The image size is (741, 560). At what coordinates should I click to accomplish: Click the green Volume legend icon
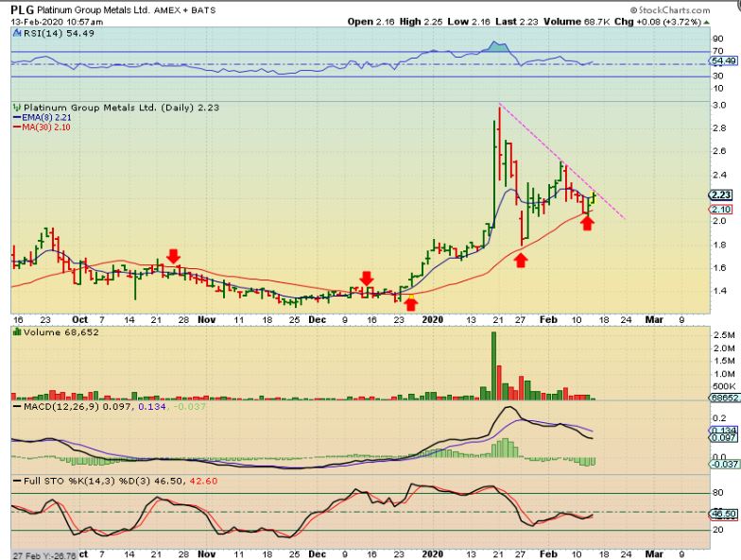17,332
